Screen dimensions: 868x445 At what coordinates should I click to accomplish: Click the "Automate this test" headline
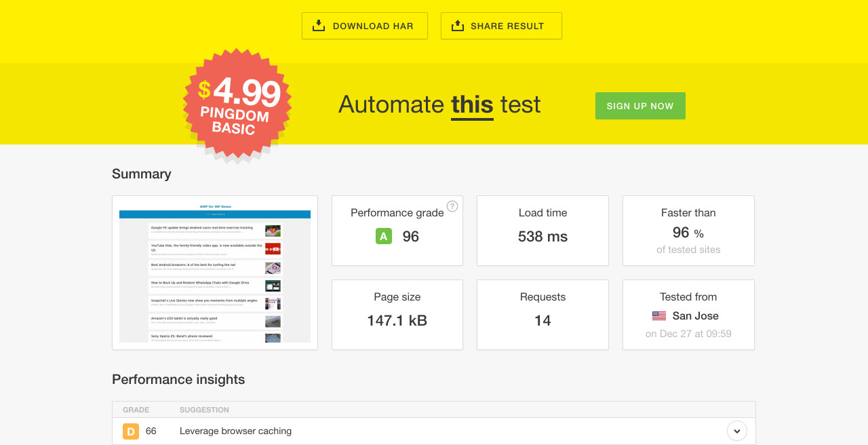coord(439,105)
